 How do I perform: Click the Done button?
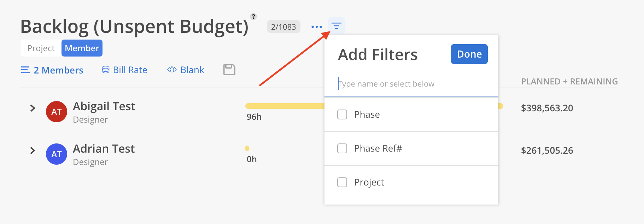pyautogui.click(x=469, y=54)
